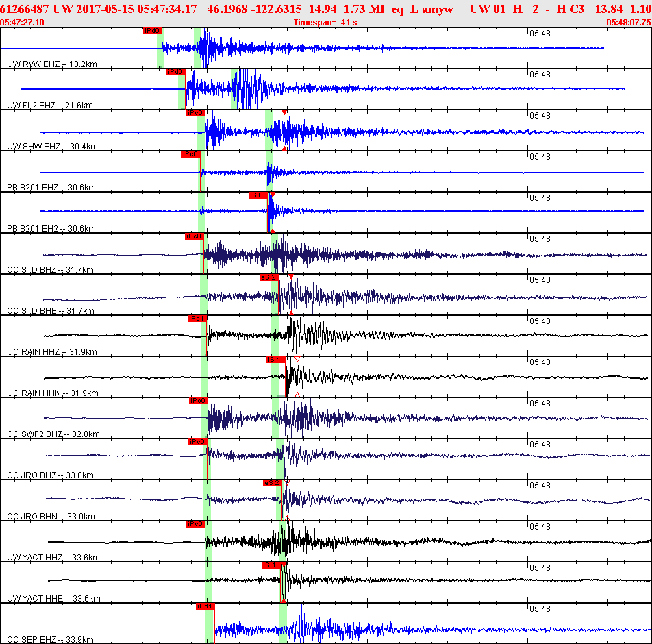Click the red triangle atop STD BHE trace
The height and width of the screenshot is (644, 652).
(291, 277)
